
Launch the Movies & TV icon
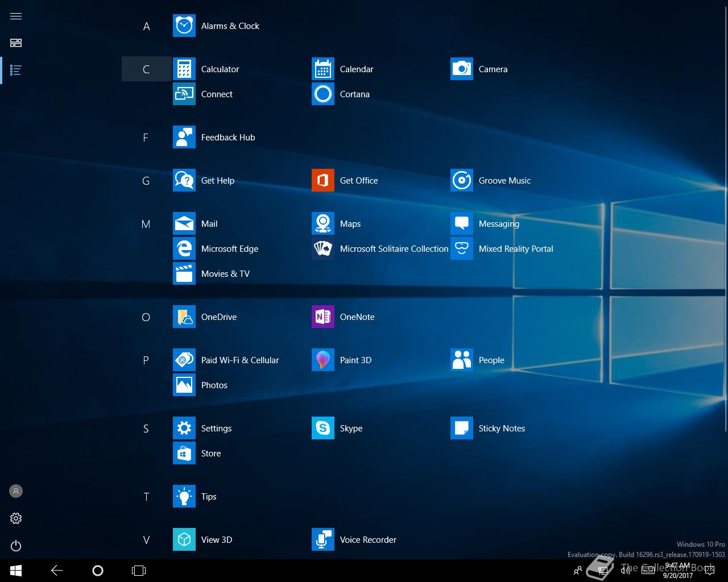(x=184, y=274)
